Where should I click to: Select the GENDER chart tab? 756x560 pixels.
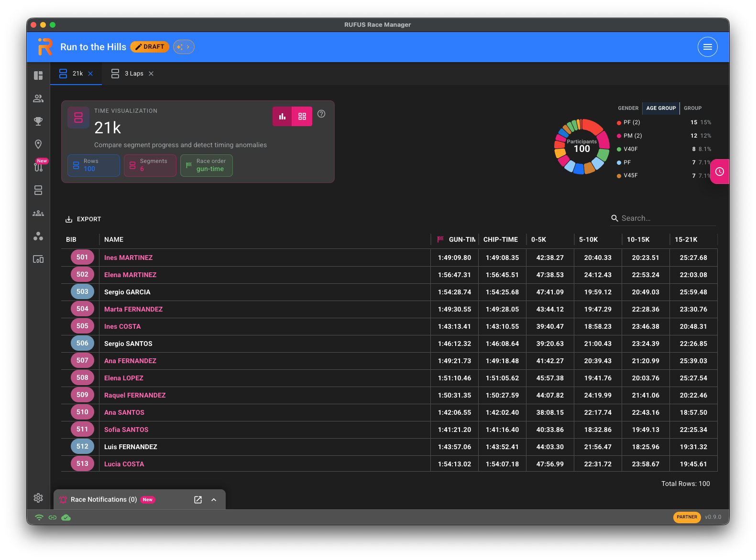[628, 108]
